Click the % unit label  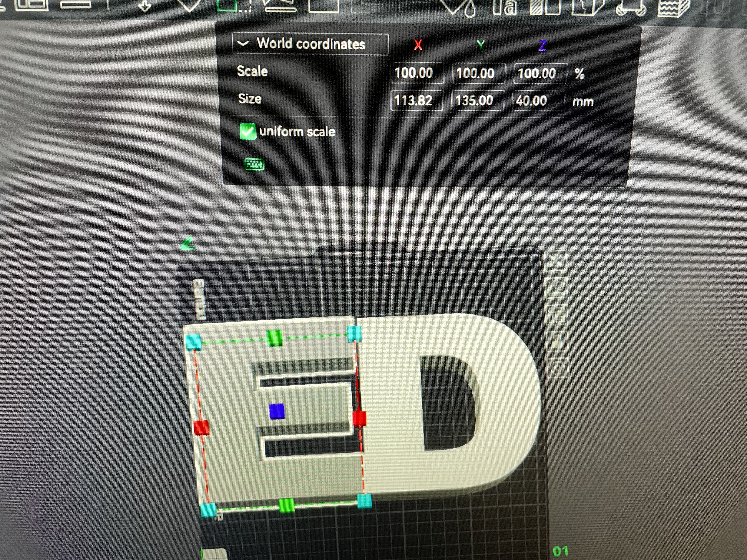(580, 74)
